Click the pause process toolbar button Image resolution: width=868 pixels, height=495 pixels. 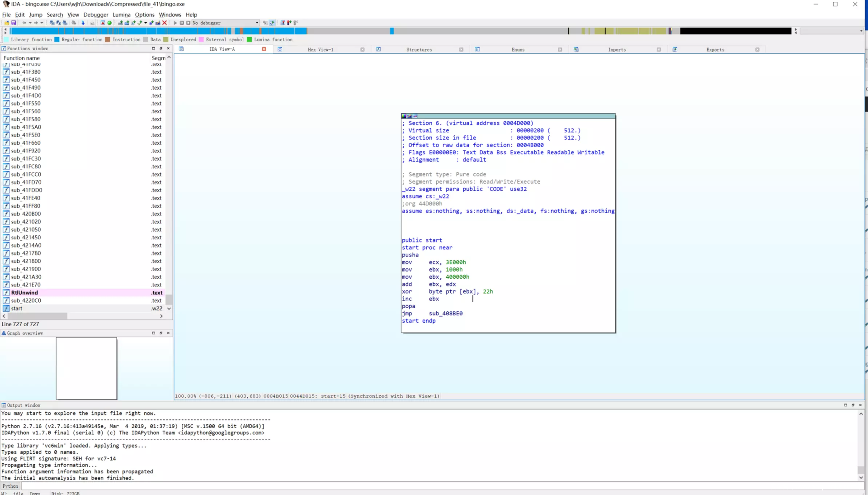(x=182, y=23)
